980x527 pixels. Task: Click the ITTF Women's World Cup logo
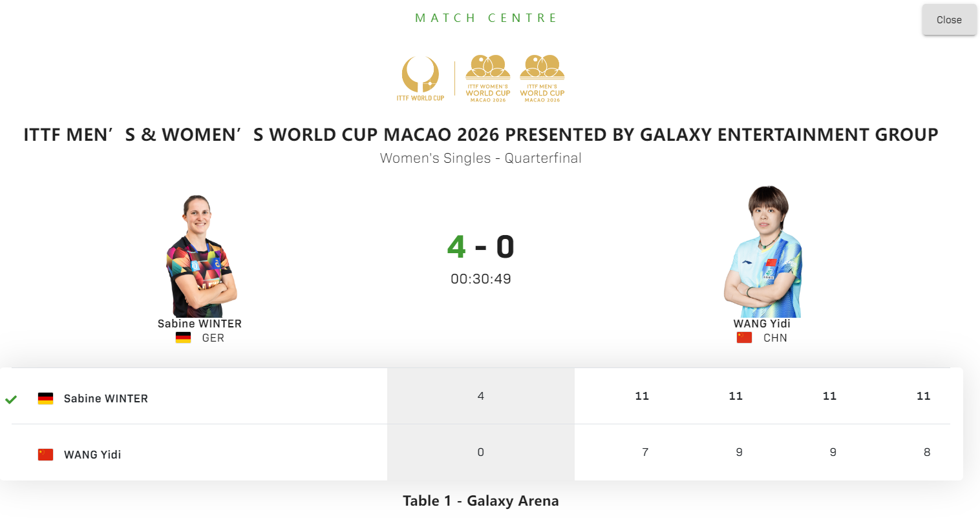(488, 78)
